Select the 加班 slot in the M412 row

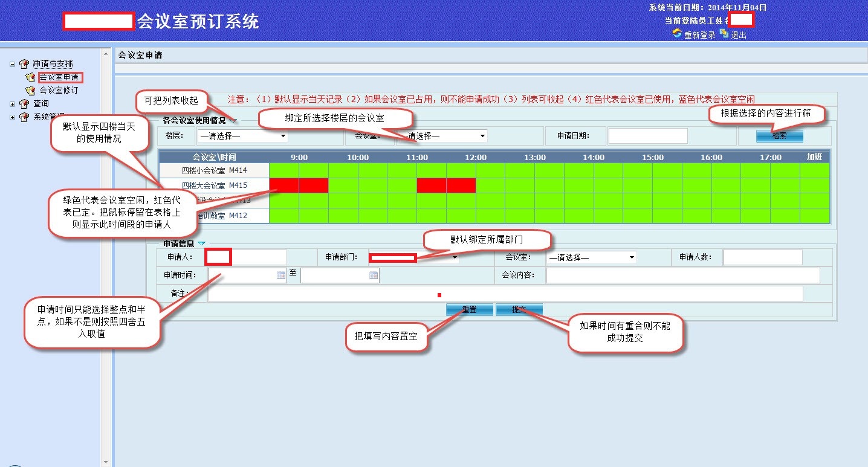[x=815, y=216]
